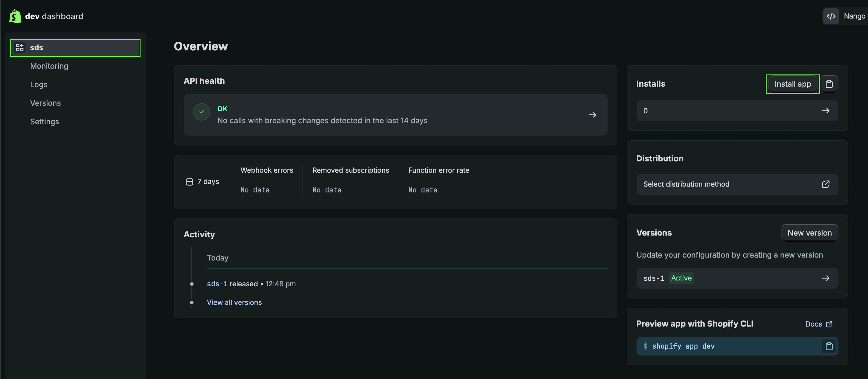Open Select distribution method

tap(686, 184)
